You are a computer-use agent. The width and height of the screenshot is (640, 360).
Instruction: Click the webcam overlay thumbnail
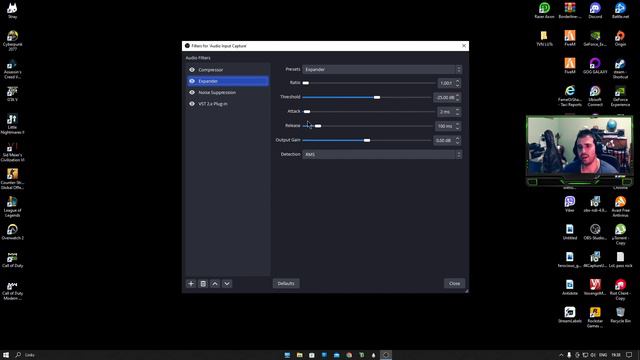pos(580,150)
